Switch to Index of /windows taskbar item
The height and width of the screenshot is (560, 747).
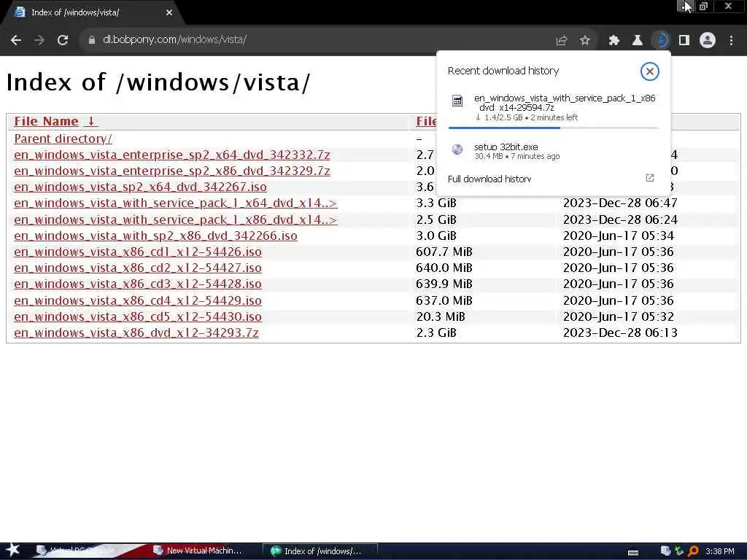coord(321,551)
